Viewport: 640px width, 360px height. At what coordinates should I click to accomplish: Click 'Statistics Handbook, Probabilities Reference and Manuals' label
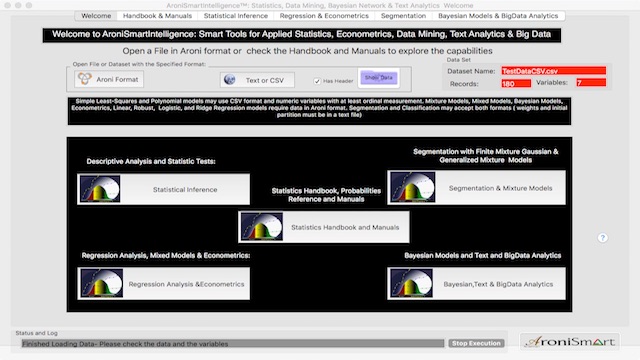[x=326, y=195]
